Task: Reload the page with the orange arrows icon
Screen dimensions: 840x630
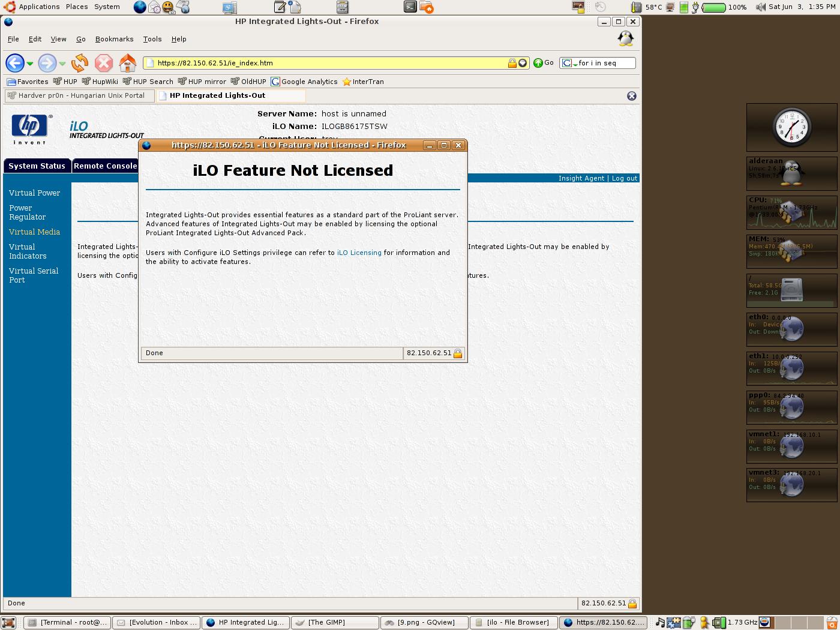Action: click(x=80, y=63)
